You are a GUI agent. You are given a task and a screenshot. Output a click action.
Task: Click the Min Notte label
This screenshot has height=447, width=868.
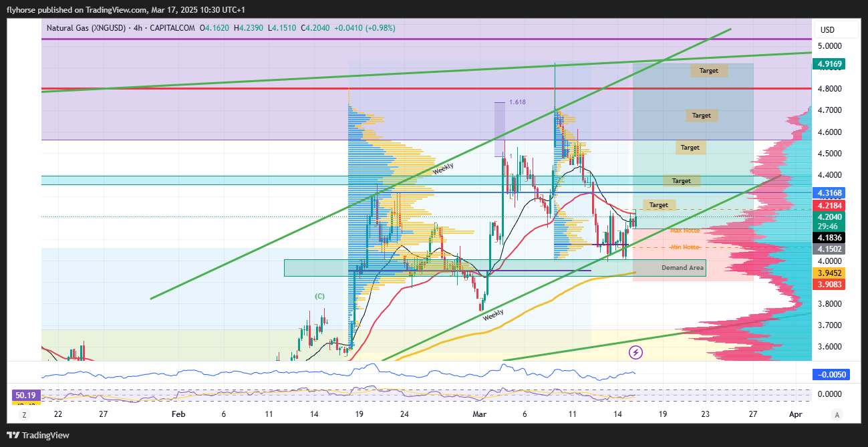click(685, 248)
